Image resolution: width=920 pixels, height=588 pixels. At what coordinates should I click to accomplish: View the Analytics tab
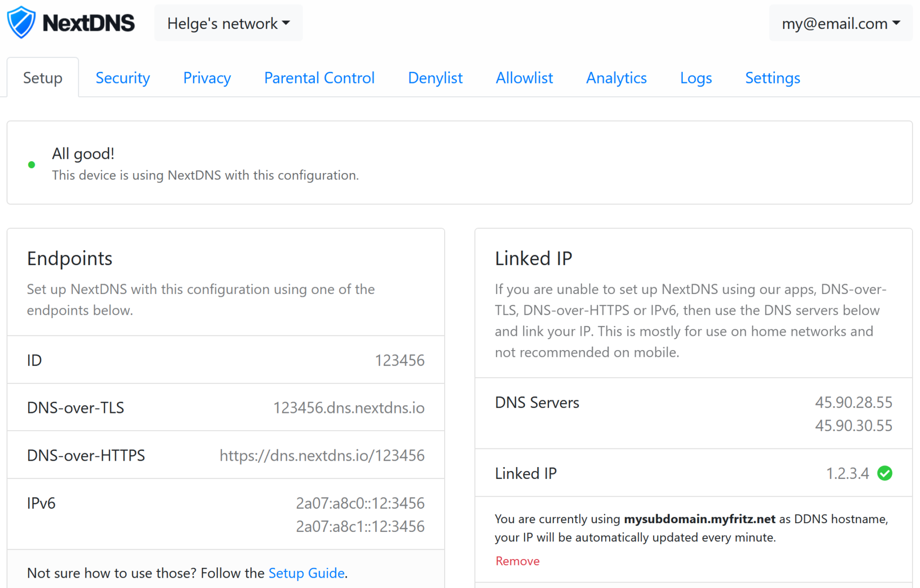pyautogui.click(x=615, y=78)
